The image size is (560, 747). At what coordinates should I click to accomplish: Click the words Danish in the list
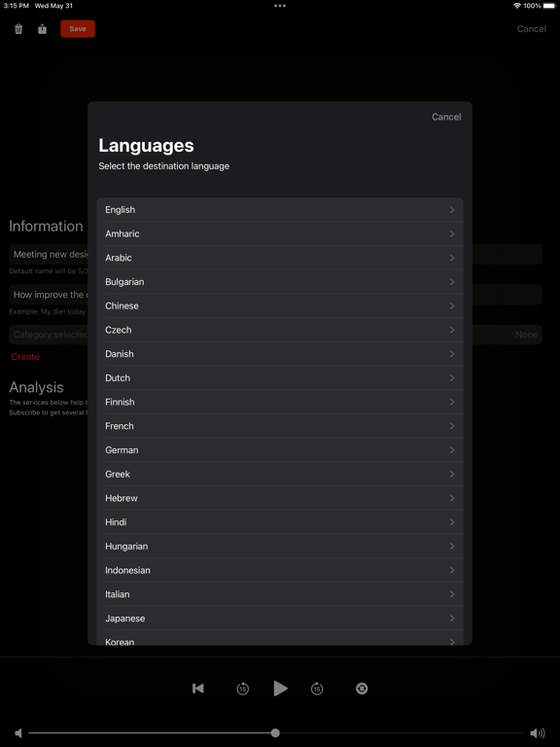point(120,354)
